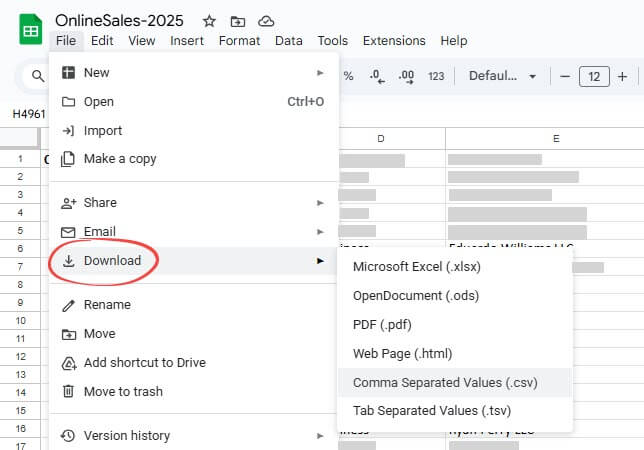Decrease font size with minus button
This screenshot has width=644, height=450.
click(x=565, y=76)
